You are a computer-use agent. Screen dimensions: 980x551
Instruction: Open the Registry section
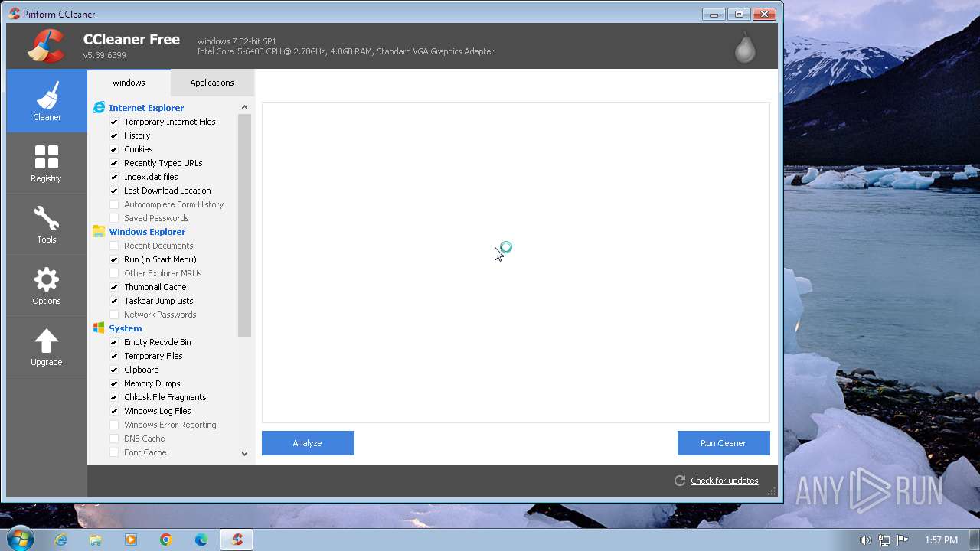click(x=47, y=163)
